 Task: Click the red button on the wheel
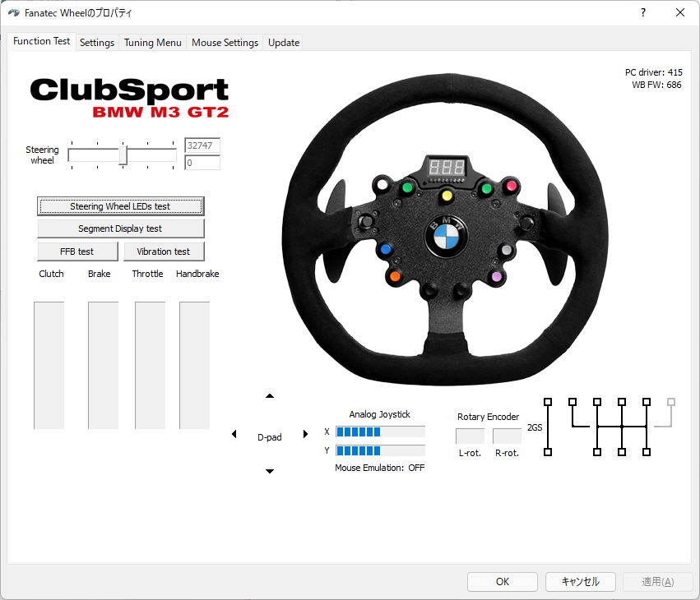pos(511,186)
